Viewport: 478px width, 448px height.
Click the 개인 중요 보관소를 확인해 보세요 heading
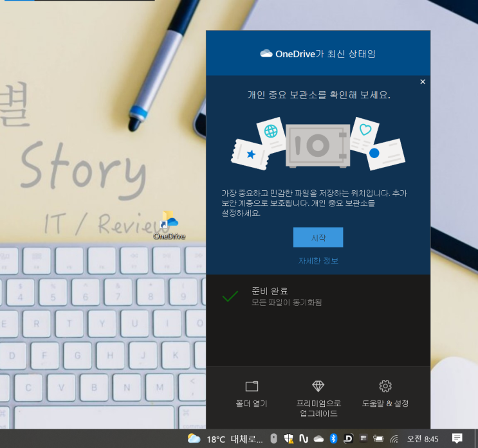coord(318,95)
